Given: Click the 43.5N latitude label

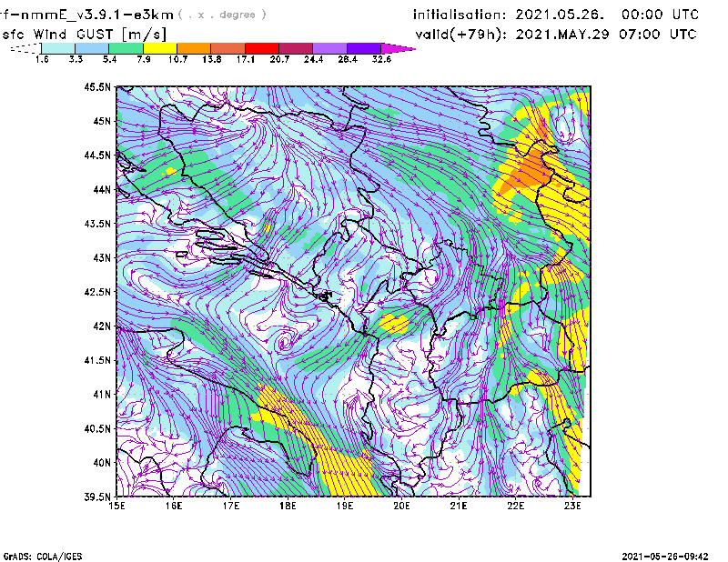Looking at the screenshot, I should (x=97, y=224).
